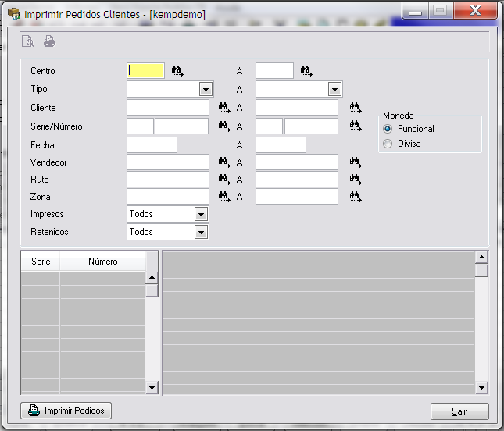The height and width of the screenshot is (431, 504).
Task: Click the print preview toolbar icon
Action: click(x=28, y=41)
